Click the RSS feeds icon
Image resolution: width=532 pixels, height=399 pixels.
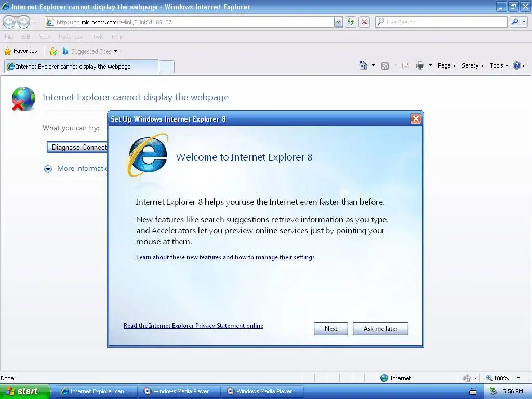(385, 66)
